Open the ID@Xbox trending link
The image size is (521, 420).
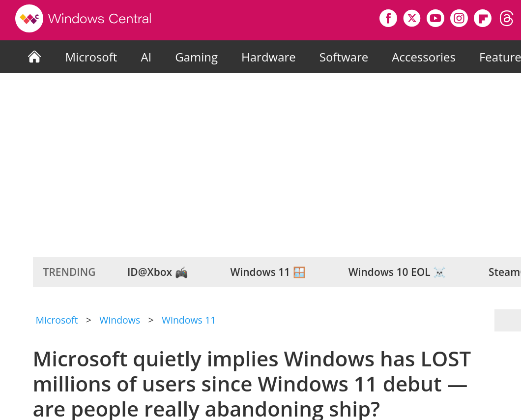(x=157, y=272)
